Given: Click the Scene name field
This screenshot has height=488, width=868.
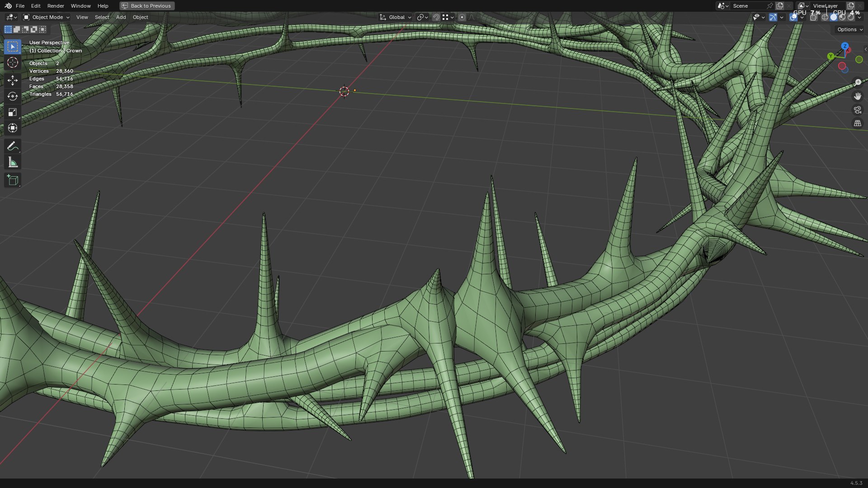Looking at the screenshot, I should [x=747, y=6].
